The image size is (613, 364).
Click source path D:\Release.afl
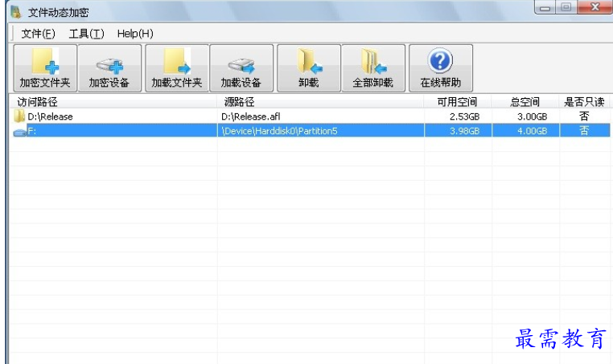251,117
